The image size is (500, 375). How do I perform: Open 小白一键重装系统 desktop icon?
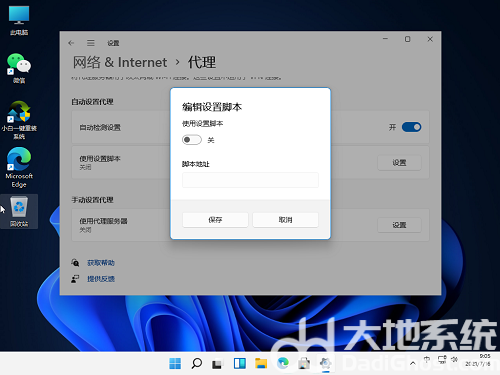click(19, 120)
